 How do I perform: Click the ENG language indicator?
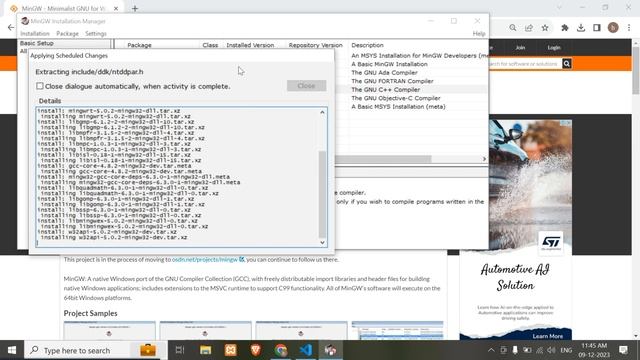[566, 350]
